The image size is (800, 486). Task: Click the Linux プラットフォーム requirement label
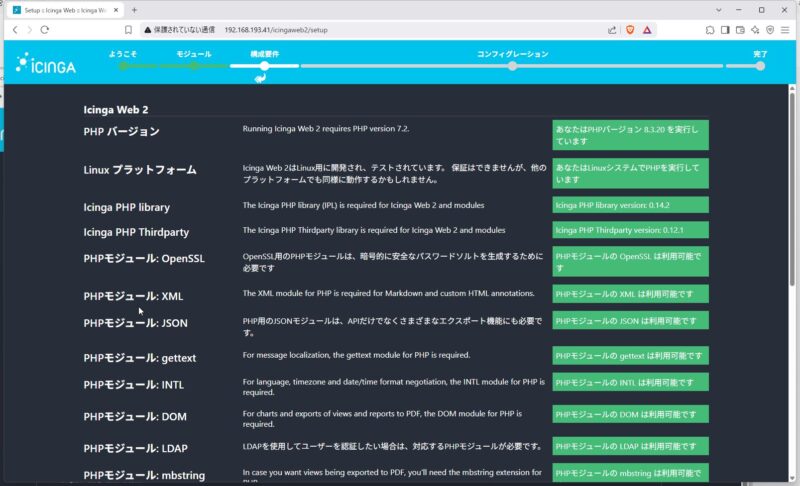[140, 170]
